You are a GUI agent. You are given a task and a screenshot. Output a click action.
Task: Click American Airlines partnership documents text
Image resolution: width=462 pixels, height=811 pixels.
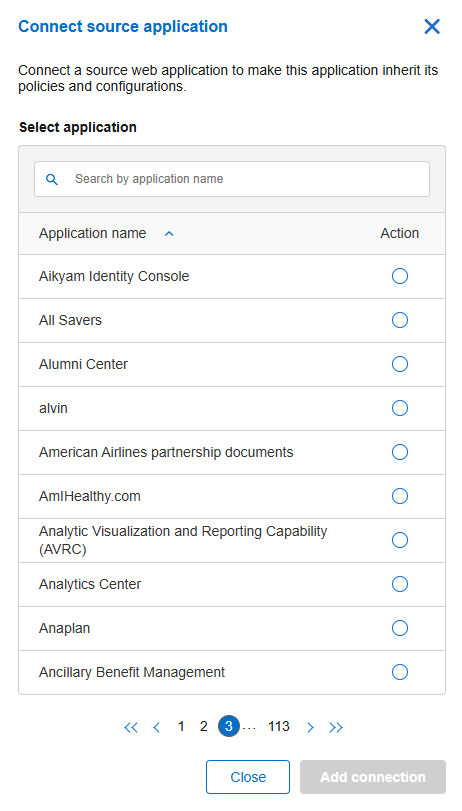point(166,452)
